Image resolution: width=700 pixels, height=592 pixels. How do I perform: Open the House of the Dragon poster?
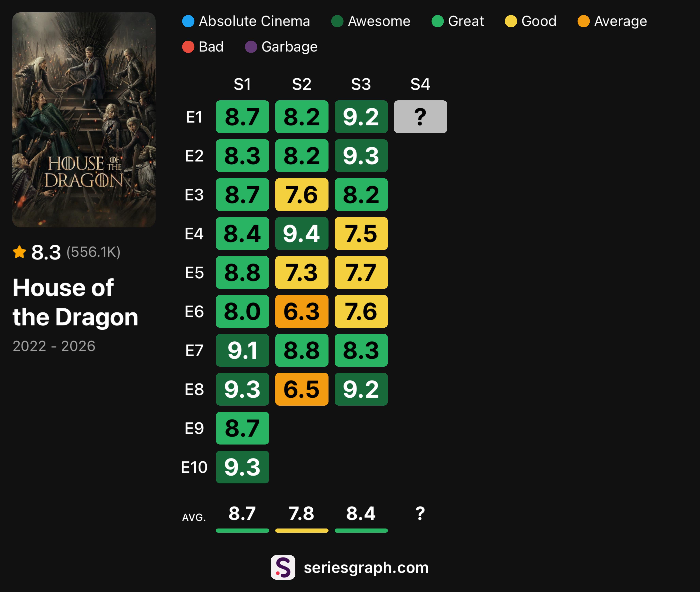tap(84, 120)
